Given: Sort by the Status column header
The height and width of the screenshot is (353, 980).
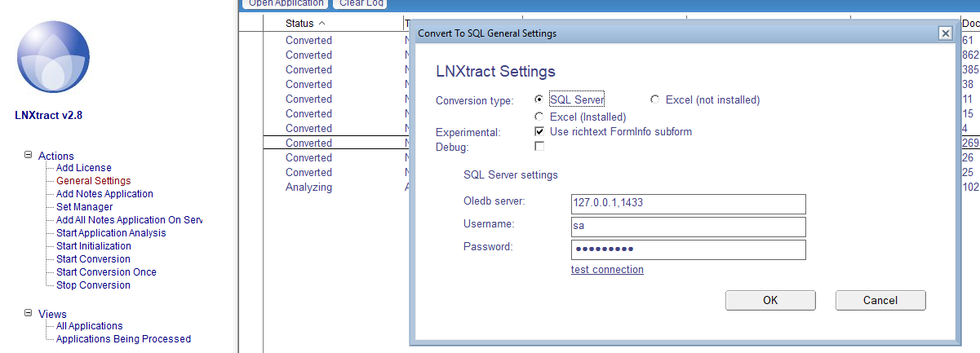Looking at the screenshot, I should pyautogui.click(x=299, y=24).
